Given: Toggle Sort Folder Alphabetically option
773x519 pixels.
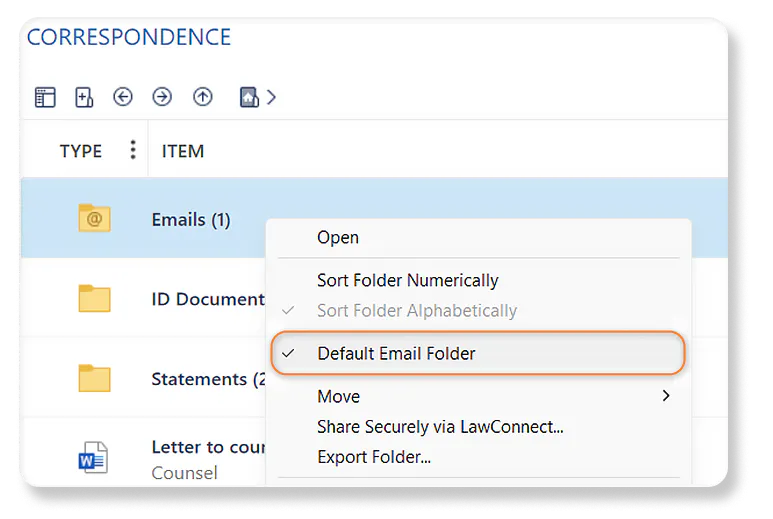Looking at the screenshot, I should (416, 310).
